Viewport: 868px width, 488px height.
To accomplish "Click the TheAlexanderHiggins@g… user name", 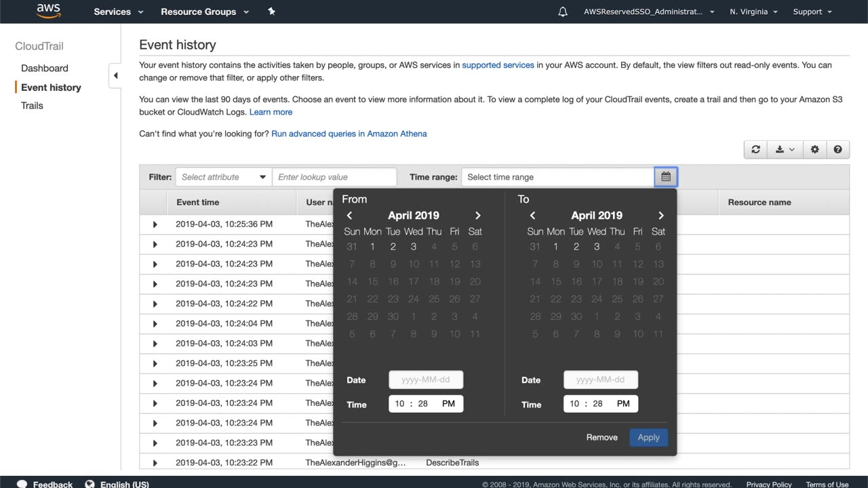I will 355,463.
